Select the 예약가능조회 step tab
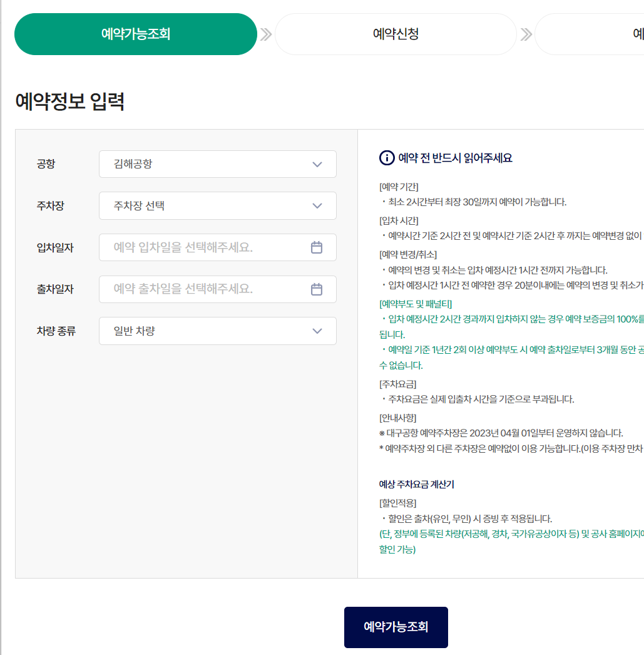The height and width of the screenshot is (655, 644). coord(136,34)
